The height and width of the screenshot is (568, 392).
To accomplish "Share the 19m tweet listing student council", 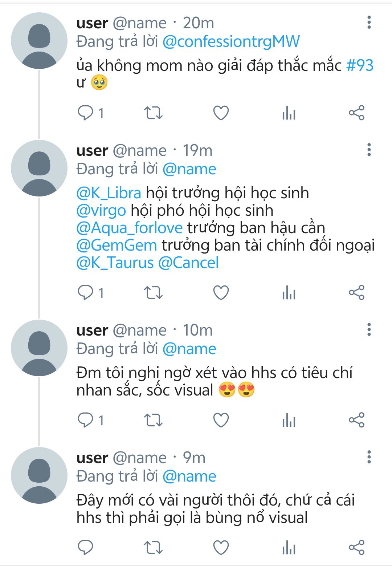I will coord(356,293).
